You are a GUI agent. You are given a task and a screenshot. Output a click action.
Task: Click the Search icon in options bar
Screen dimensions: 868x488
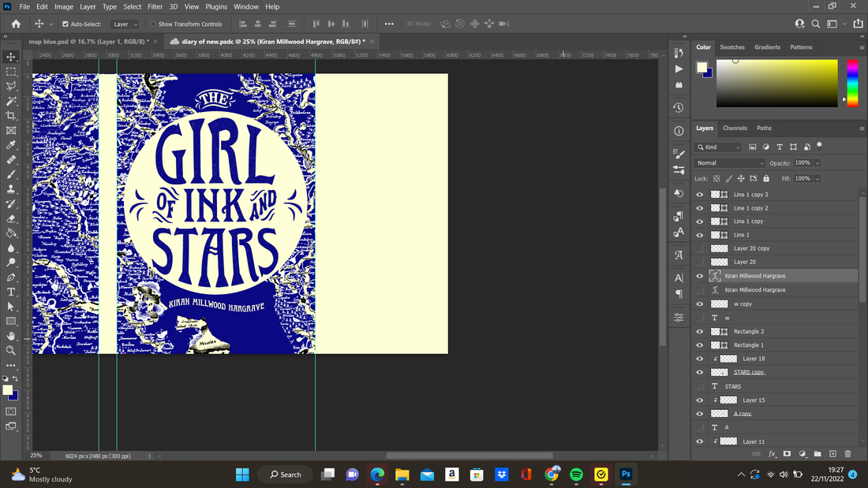[815, 24]
